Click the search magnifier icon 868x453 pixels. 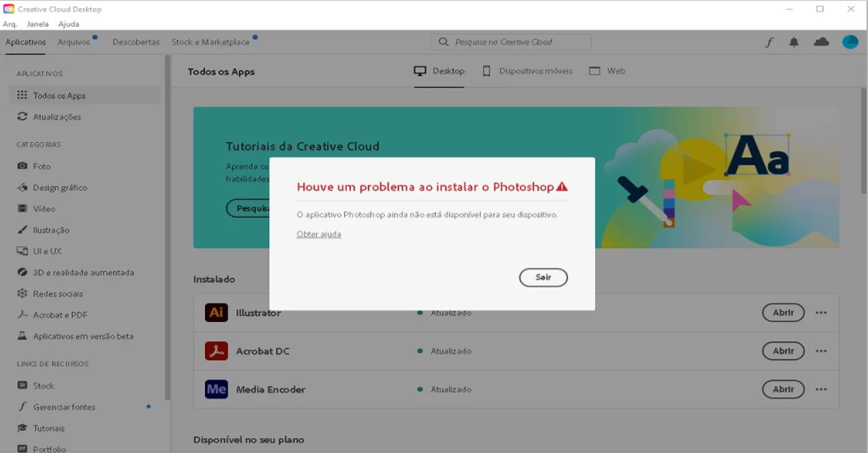(443, 42)
